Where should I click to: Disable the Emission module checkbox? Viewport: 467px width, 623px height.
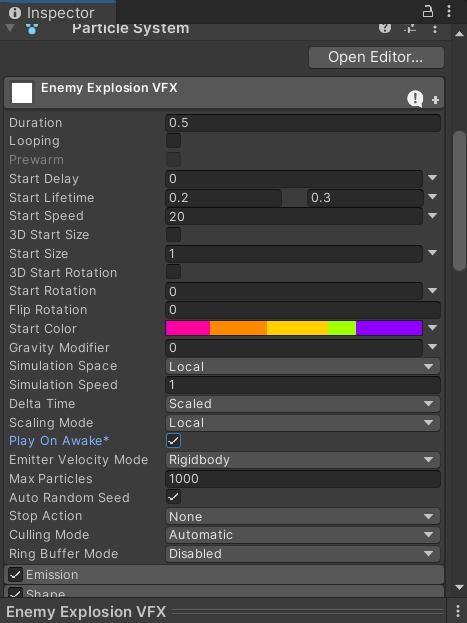coord(15,575)
